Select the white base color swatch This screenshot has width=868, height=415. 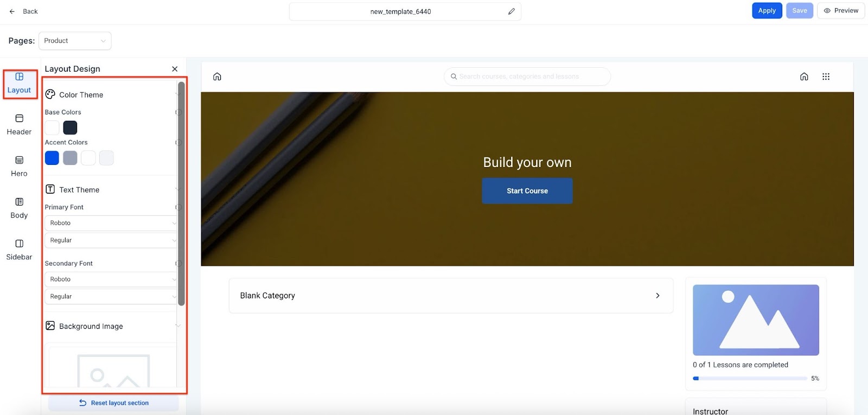[x=52, y=127]
